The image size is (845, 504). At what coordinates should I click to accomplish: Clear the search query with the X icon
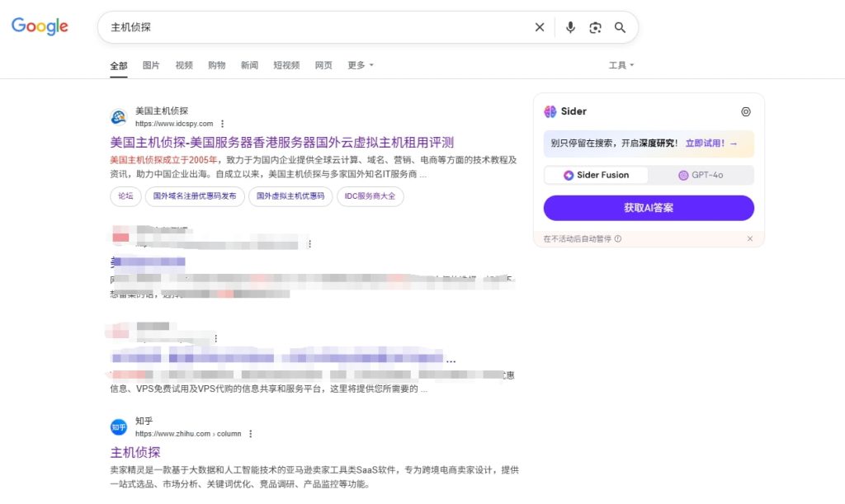point(540,27)
